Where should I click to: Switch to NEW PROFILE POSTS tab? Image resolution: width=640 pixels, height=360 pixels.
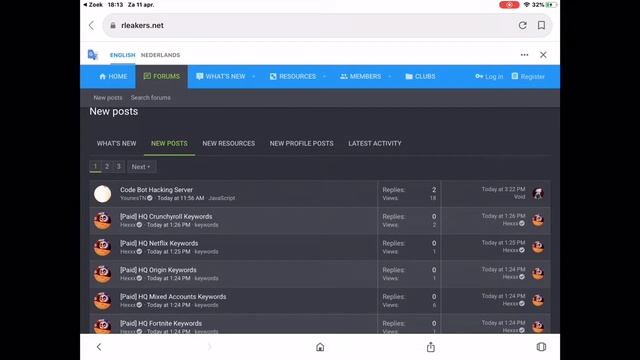(x=302, y=143)
